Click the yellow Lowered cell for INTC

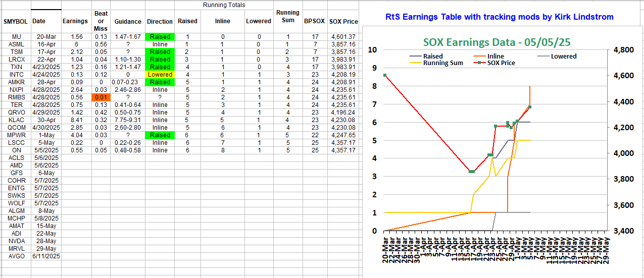tap(160, 75)
